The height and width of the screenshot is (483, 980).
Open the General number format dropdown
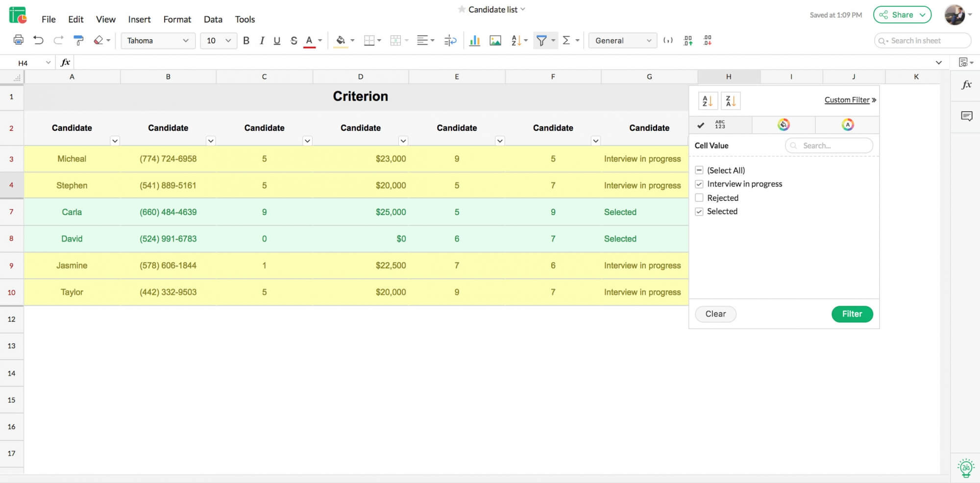[623, 41]
